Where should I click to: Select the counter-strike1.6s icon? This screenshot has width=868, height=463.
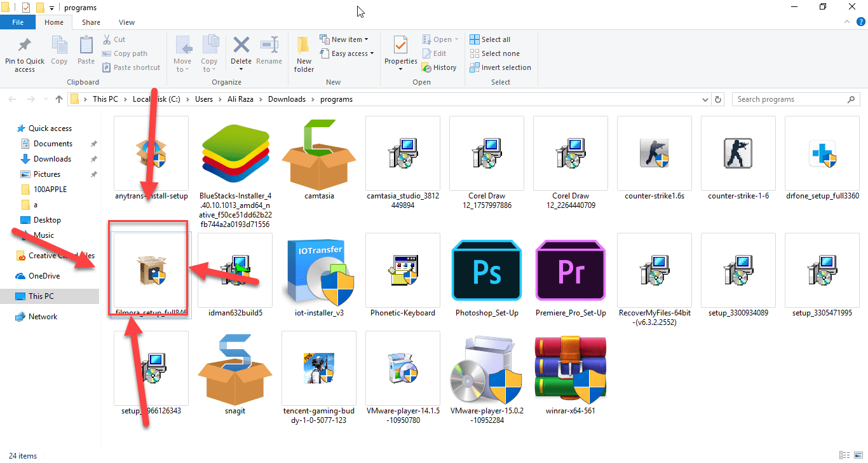pos(654,153)
